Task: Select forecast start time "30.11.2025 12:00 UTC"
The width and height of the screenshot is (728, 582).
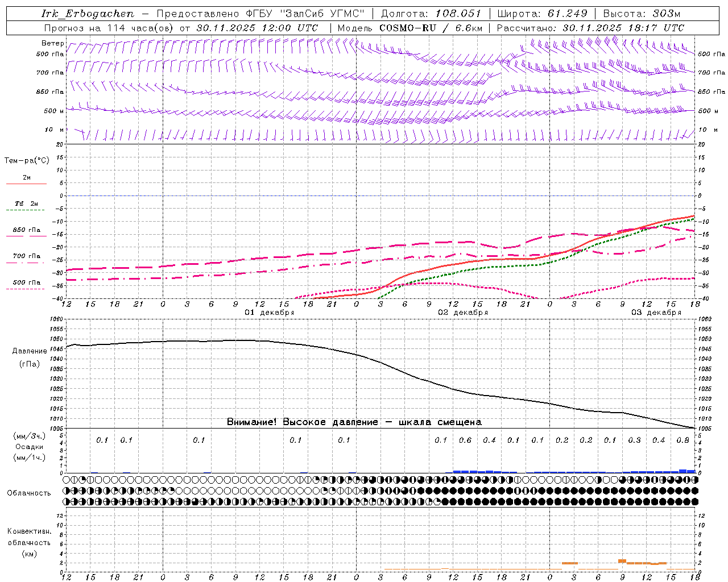Action: tap(257, 28)
